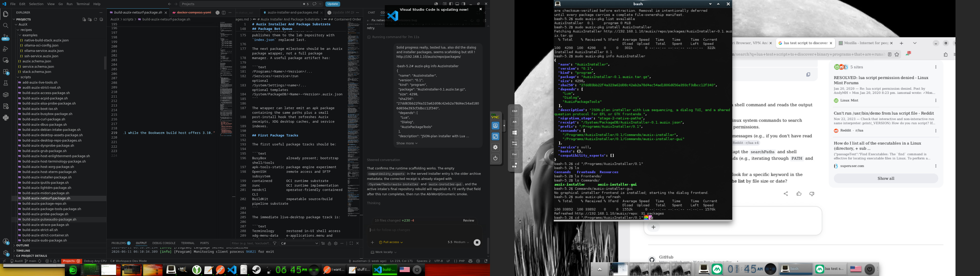This screenshot has height=276, width=980.
Task: Refresh the Explorer file tree
Action: pos(95,19)
